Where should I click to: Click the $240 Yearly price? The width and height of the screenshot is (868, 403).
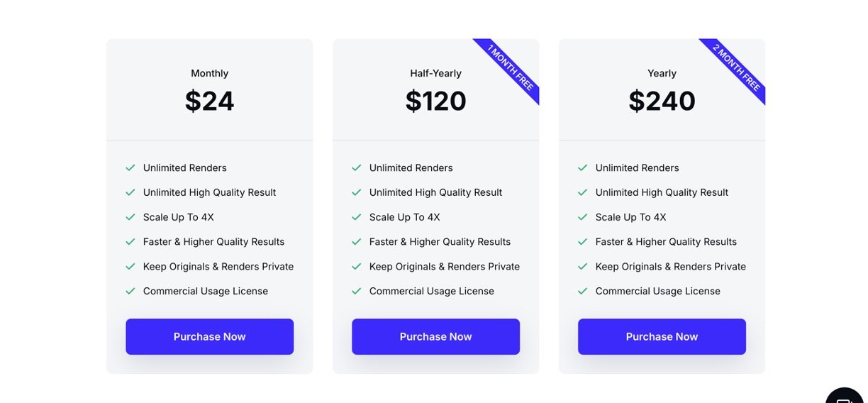tap(662, 101)
